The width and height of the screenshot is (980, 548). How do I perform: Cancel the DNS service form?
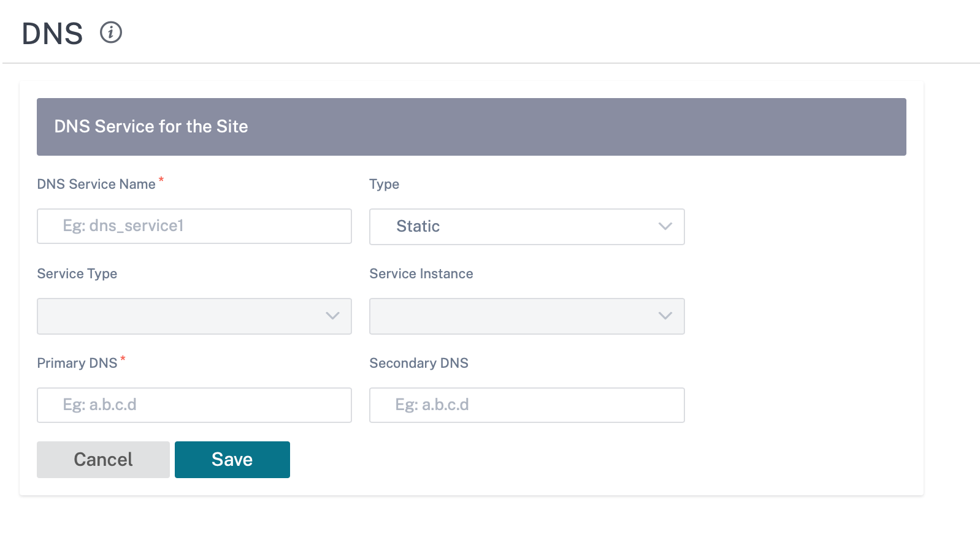click(x=103, y=460)
